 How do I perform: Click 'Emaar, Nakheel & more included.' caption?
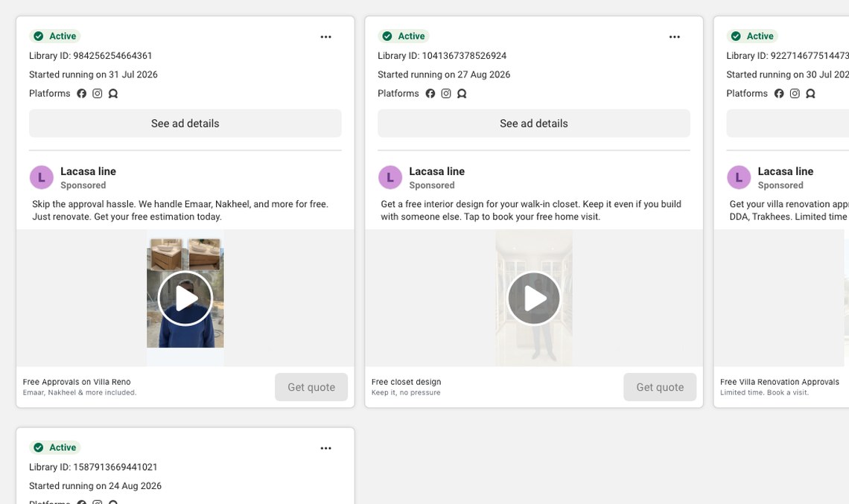pyautogui.click(x=80, y=392)
